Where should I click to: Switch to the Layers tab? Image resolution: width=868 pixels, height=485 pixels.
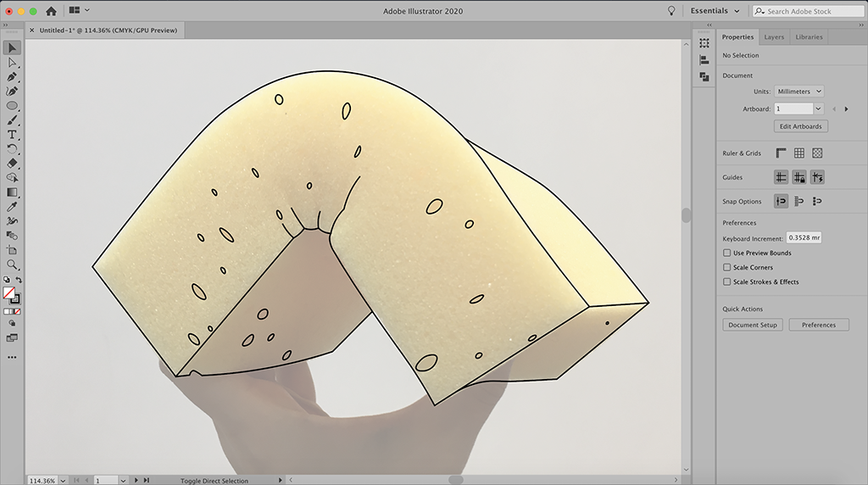pyautogui.click(x=774, y=37)
